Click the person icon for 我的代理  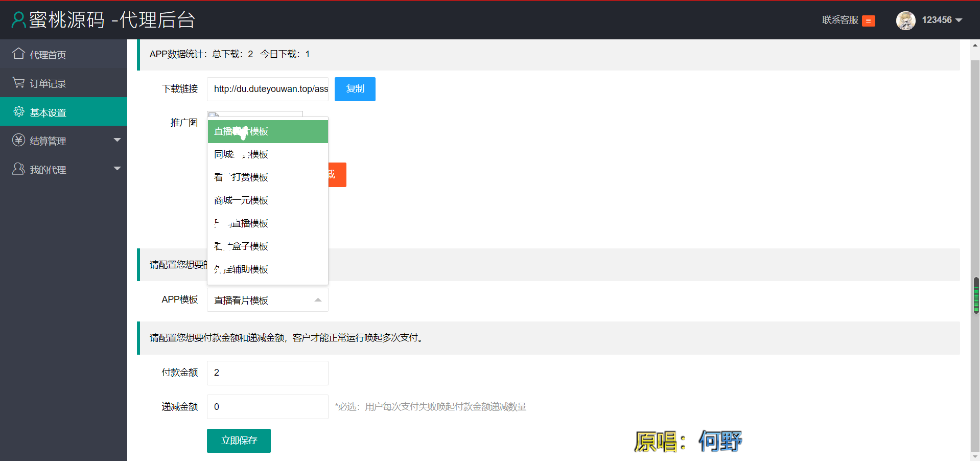18,169
